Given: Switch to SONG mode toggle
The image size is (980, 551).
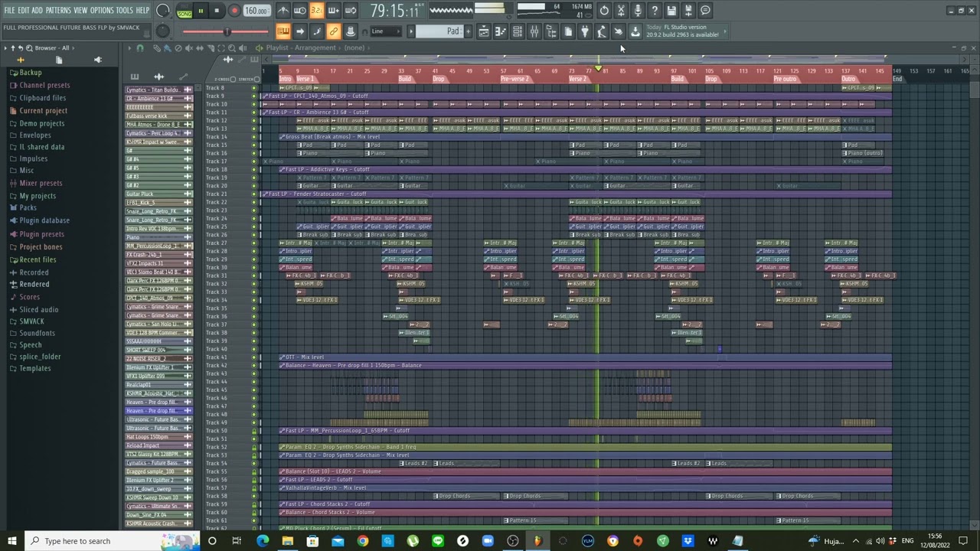Looking at the screenshot, I should [185, 14].
